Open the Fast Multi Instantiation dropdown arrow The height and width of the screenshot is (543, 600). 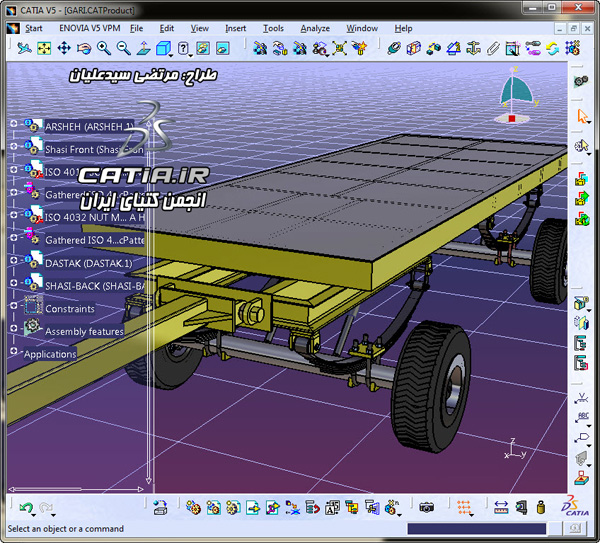pos(400,515)
